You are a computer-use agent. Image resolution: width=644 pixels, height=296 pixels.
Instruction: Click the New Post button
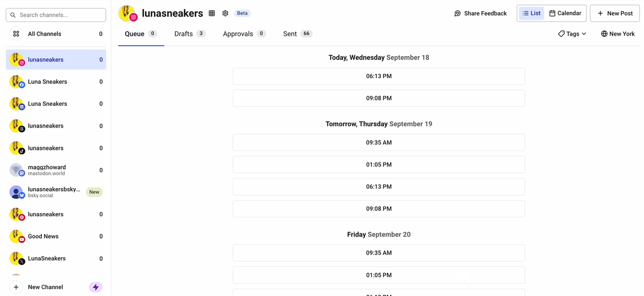(615, 13)
